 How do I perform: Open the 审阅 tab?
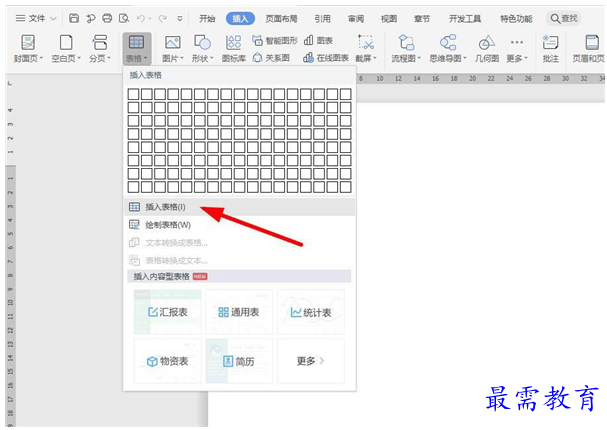tap(356, 19)
